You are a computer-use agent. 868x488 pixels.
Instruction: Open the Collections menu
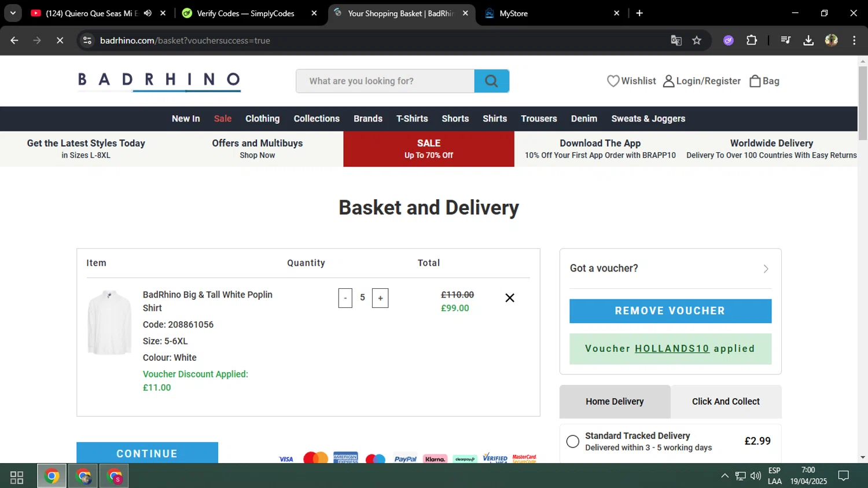click(x=317, y=119)
